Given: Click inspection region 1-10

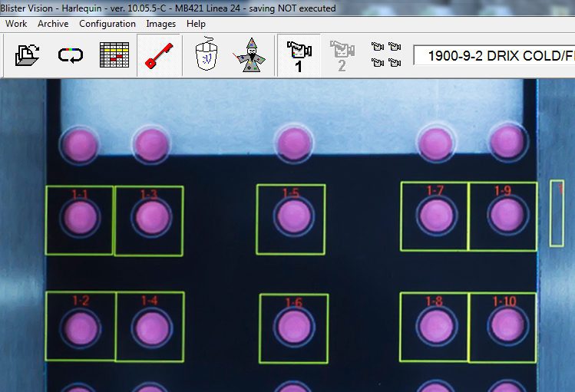Looking at the screenshot, I should pos(503,327).
